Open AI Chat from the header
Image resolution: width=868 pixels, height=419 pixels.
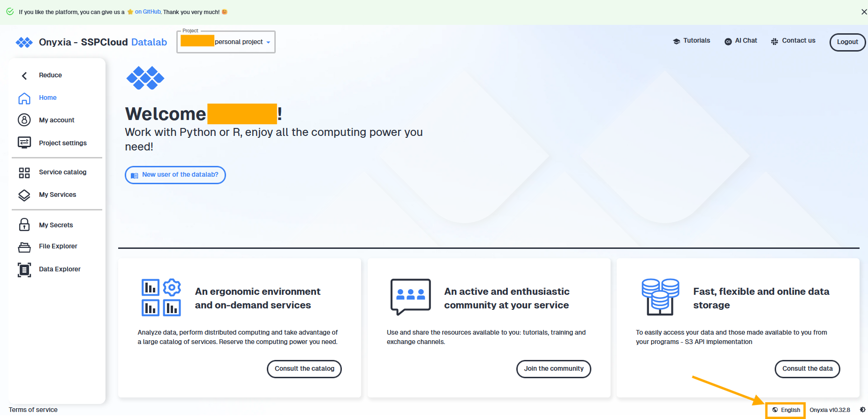741,41
